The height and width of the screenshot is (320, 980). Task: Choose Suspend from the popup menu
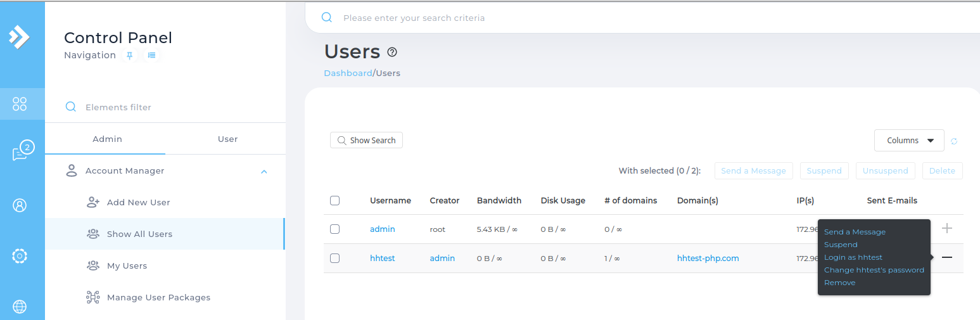841,245
